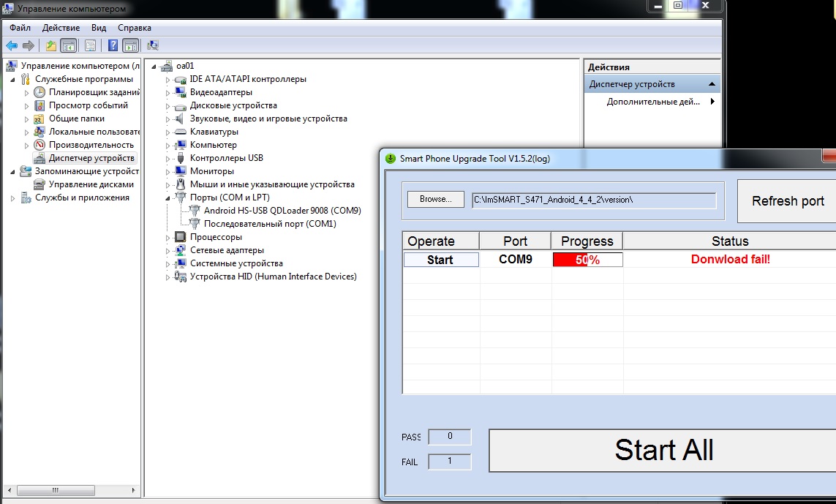
Task: Select Android HS-USB QDLoader 9008 (COM9) device
Action: pos(282,211)
